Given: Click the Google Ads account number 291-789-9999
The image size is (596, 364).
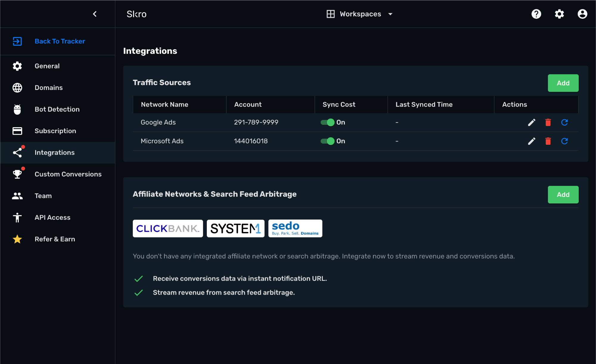Looking at the screenshot, I should (256, 122).
